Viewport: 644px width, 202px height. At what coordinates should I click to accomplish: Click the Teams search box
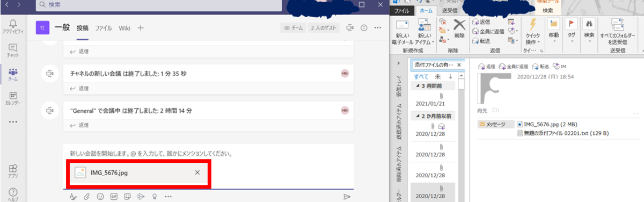158,5
